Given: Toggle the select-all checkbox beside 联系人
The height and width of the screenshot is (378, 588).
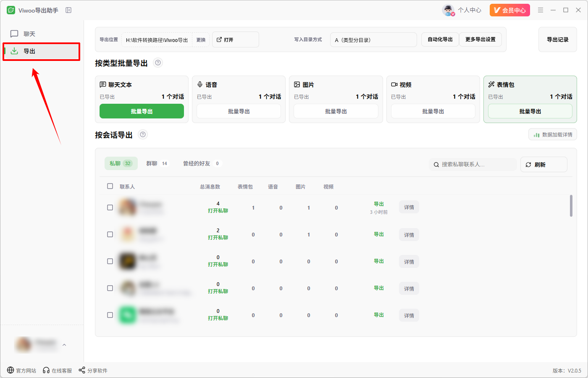Looking at the screenshot, I should click(110, 186).
